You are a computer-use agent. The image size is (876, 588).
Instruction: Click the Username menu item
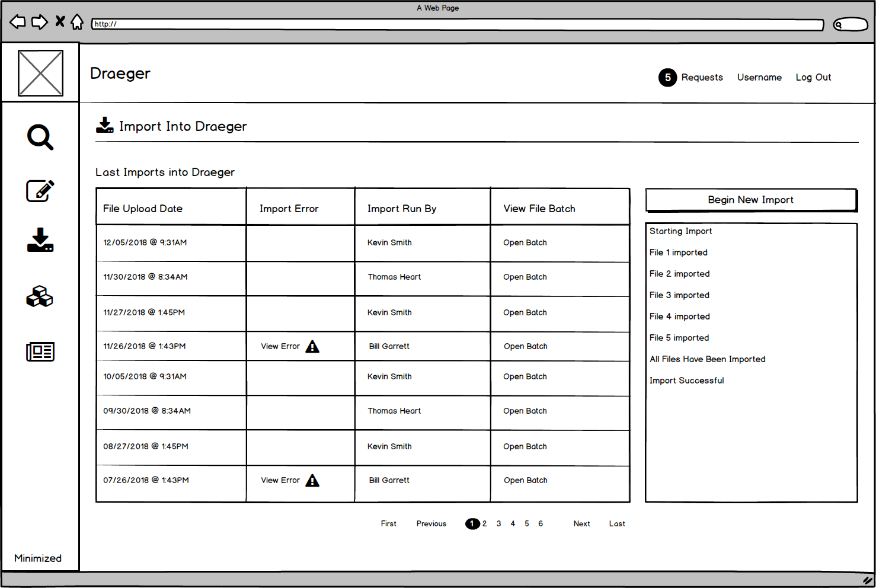[759, 78]
